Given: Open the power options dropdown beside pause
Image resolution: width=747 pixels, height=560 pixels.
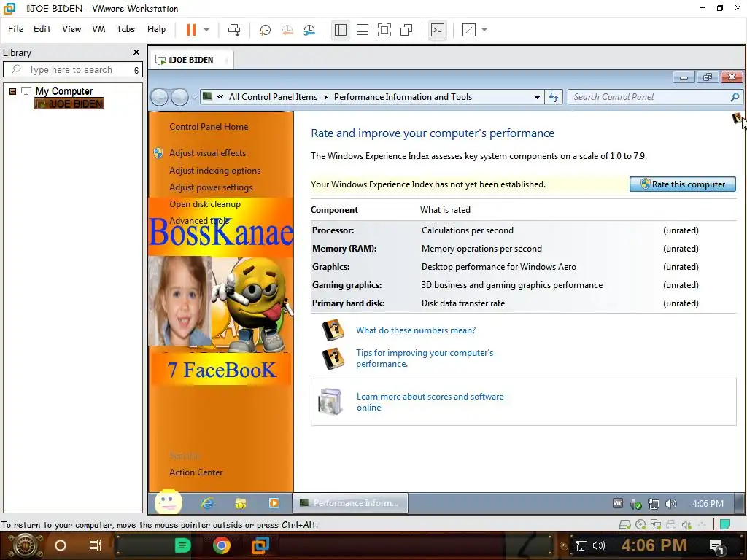Looking at the screenshot, I should tap(206, 29).
